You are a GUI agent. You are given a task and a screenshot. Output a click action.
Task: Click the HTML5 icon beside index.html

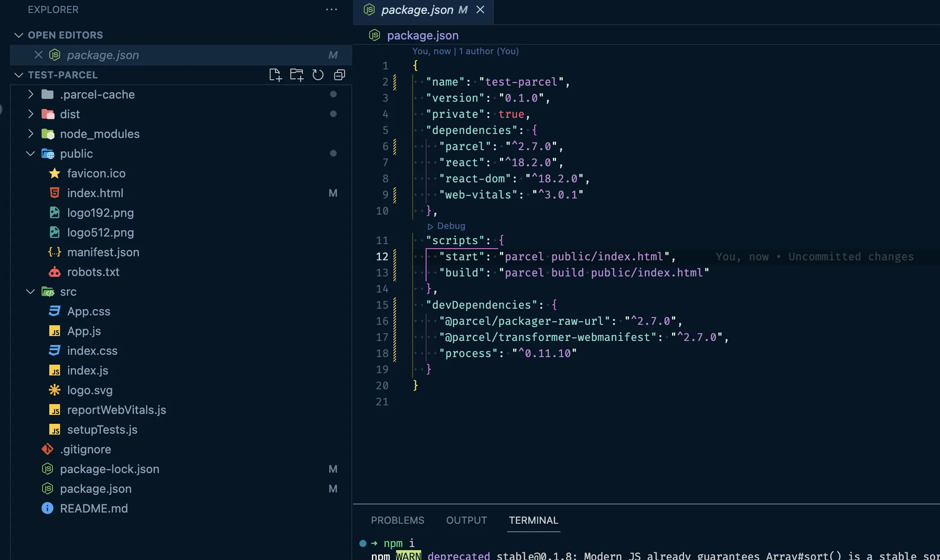[x=55, y=193]
